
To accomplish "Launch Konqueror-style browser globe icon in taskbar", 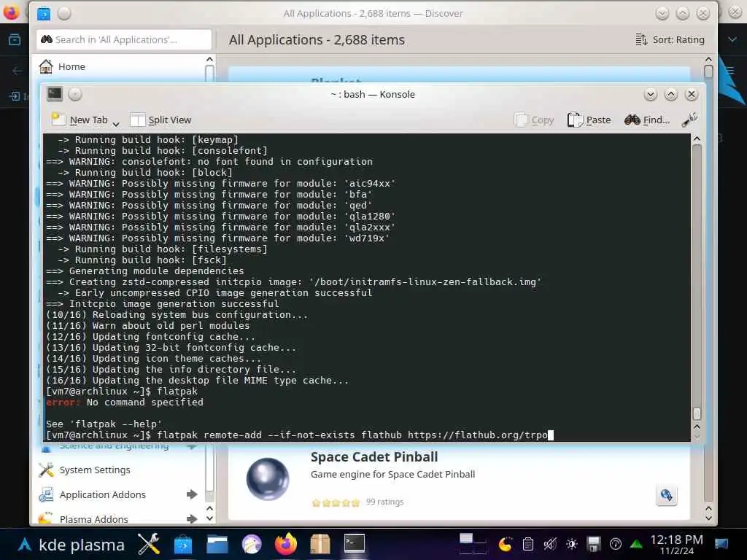I will coord(252,544).
